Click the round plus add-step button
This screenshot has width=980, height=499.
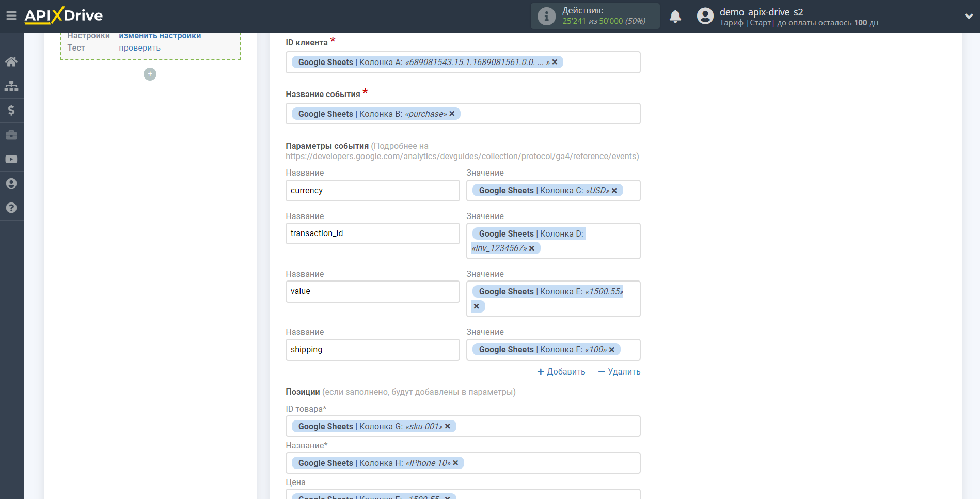pos(150,74)
